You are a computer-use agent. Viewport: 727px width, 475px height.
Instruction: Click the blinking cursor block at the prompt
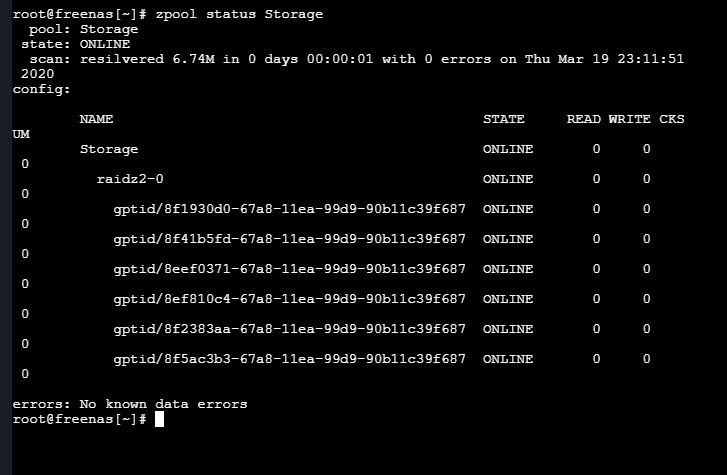pyautogui.click(x=159, y=419)
